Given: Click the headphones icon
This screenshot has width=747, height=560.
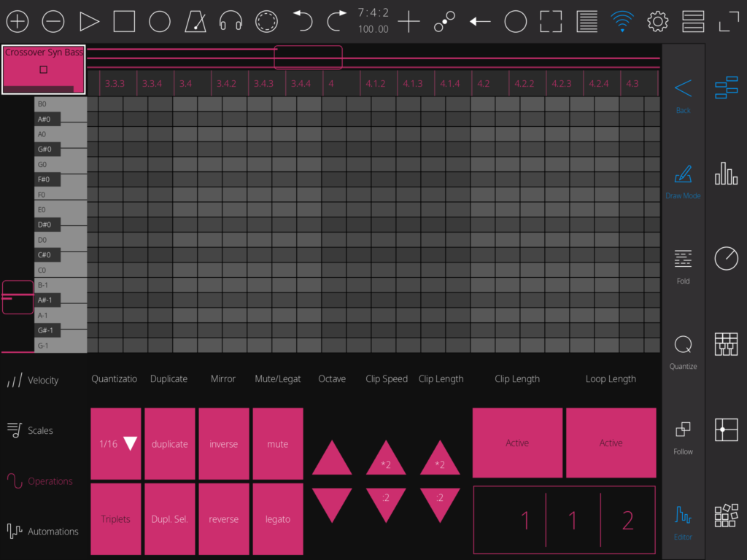Looking at the screenshot, I should pyautogui.click(x=231, y=22).
